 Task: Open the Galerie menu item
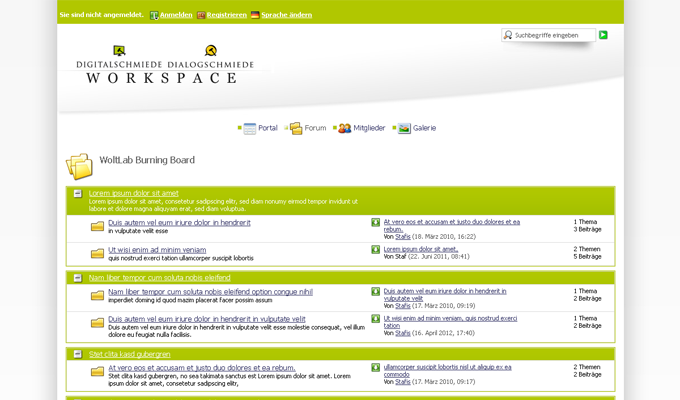424,128
